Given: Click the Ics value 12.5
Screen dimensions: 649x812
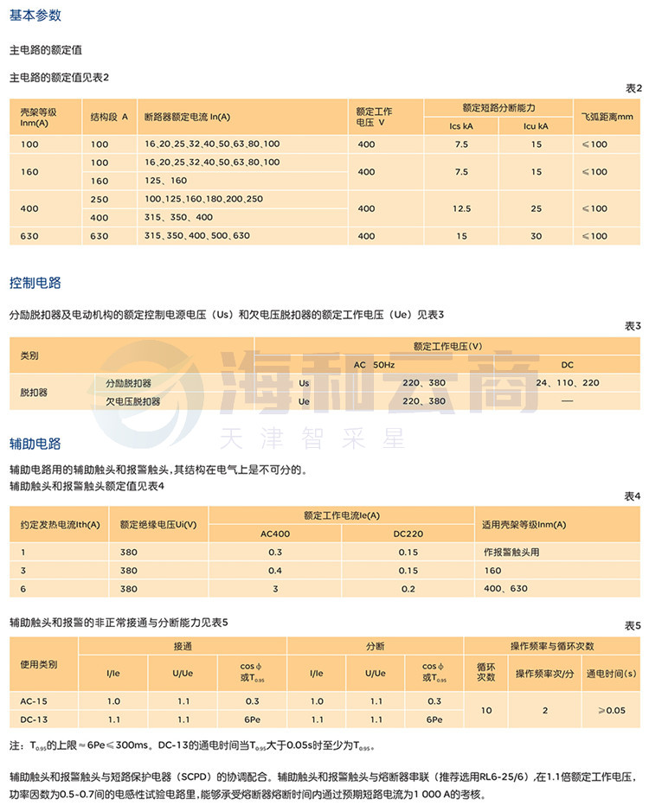Looking at the screenshot, I should point(461,208).
